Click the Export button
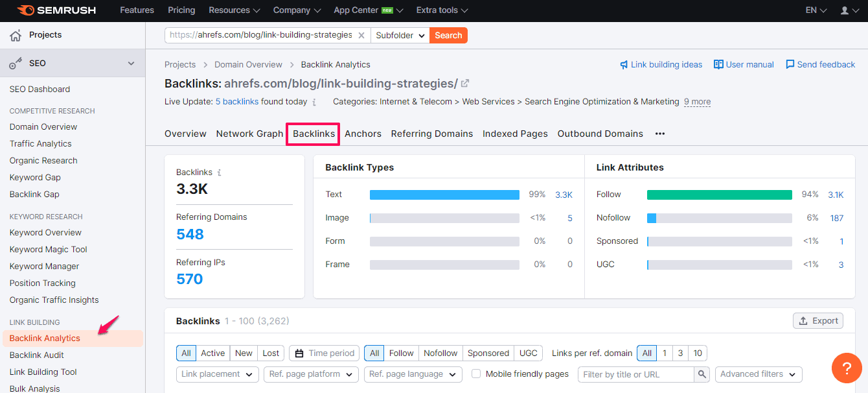Image resolution: width=868 pixels, height=393 pixels. 818,321
